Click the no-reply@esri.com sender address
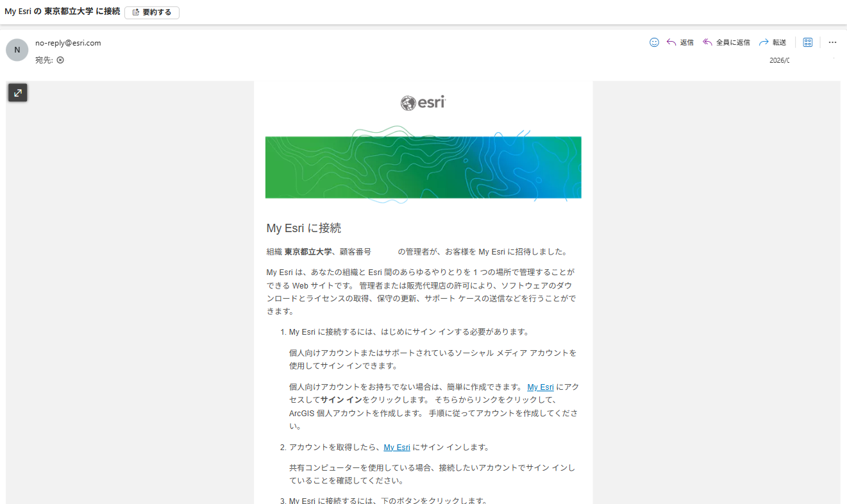This screenshot has width=847, height=504. (x=68, y=43)
